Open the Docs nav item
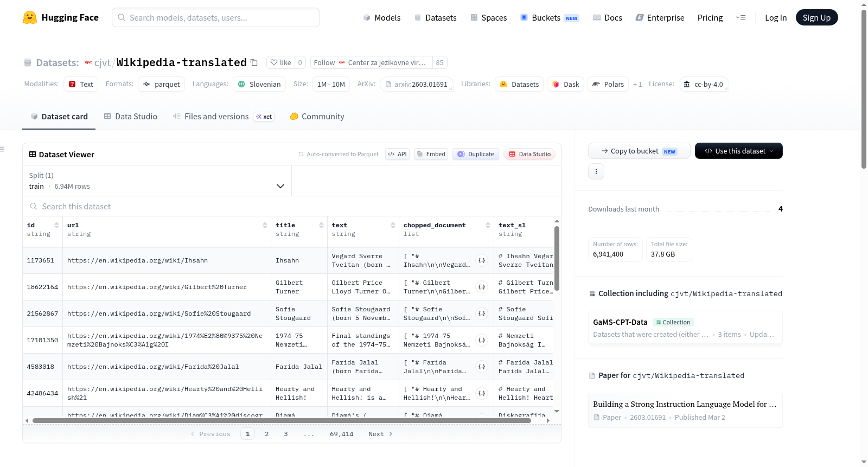The width and height of the screenshot is (868, 467). pyautogui.click(x=608, y=17)
